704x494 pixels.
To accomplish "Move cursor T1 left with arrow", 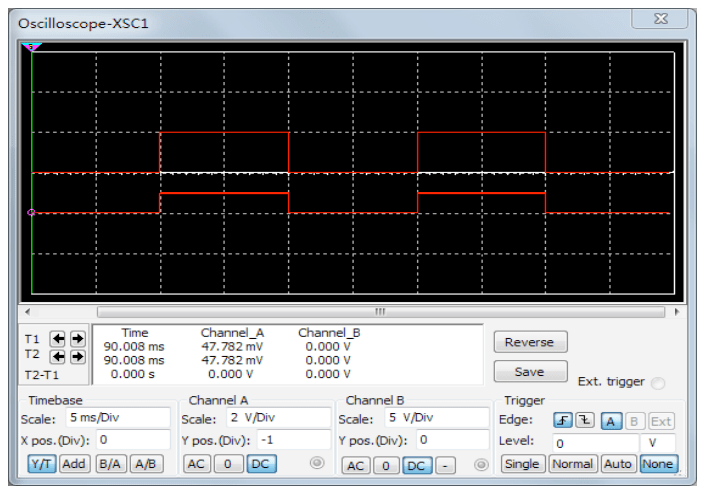I will (x=58, y=339).
